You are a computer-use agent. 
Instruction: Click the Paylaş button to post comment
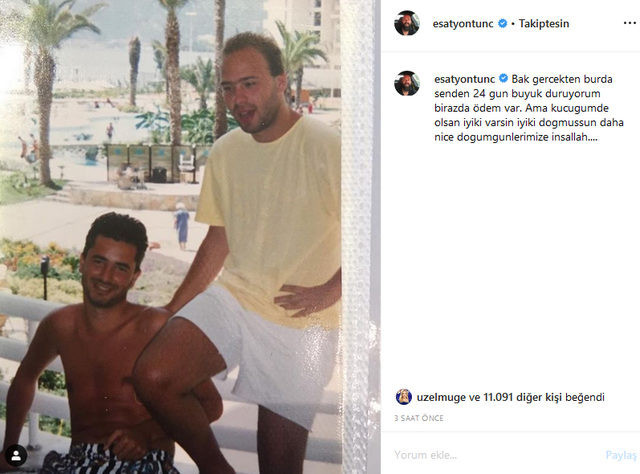621,455
